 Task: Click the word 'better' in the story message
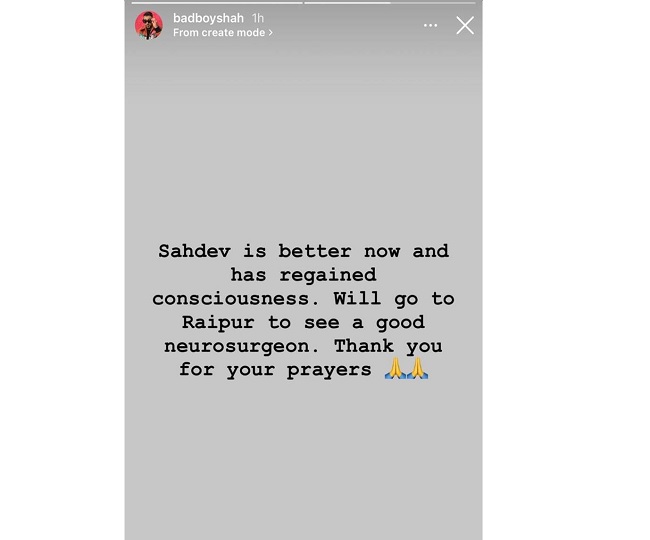coord(315,251)
